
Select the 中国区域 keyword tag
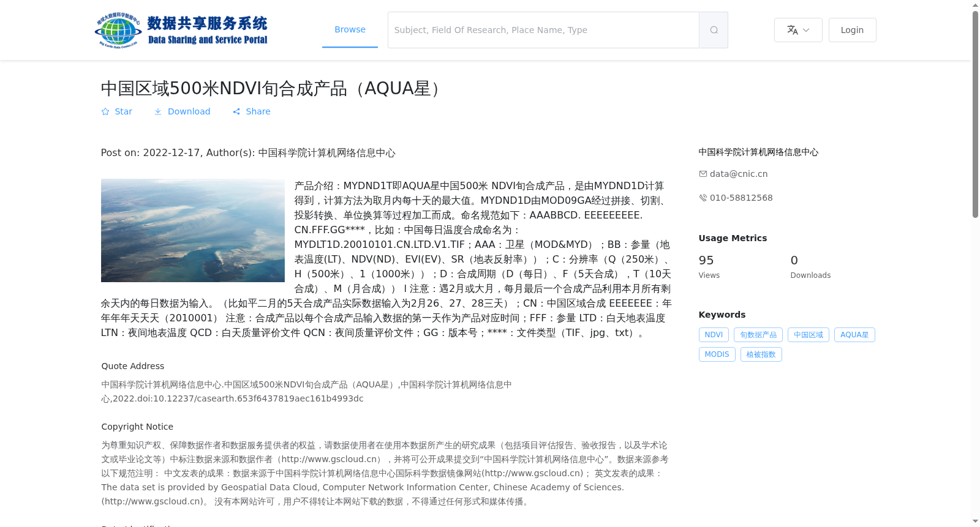[x=809, y=335]
